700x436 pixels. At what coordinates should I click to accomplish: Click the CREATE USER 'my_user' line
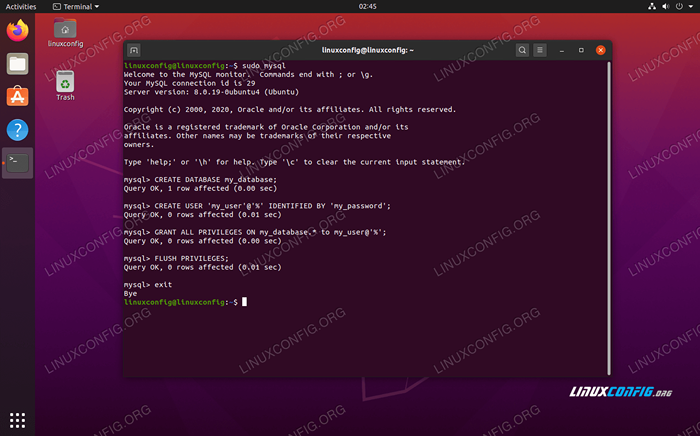coord(257,206)
